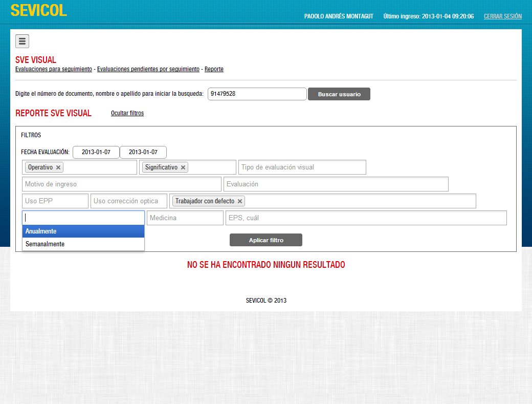Open "Evaluaciones para seguimiento" section
This screenshot has width=532, height=404.
point(53,69)
